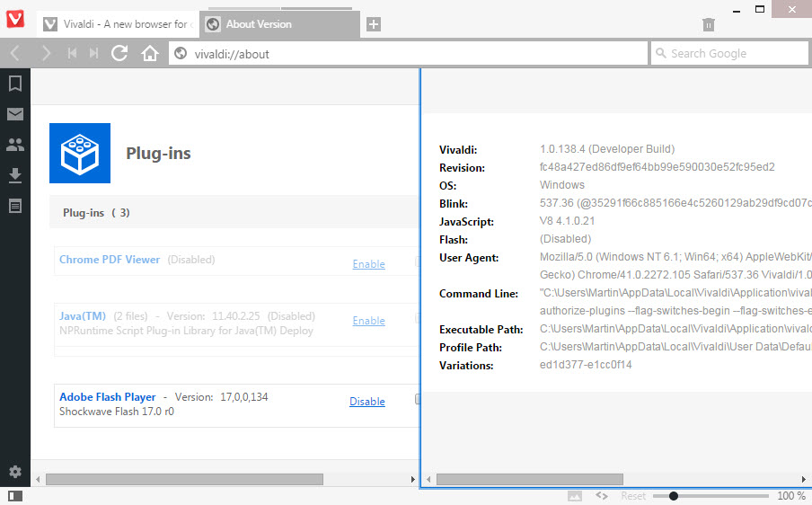The width and height of the screenshot is (812, 505).
Task: Click the Flash (Disabled) value
Action: click(x=565, y=239)
